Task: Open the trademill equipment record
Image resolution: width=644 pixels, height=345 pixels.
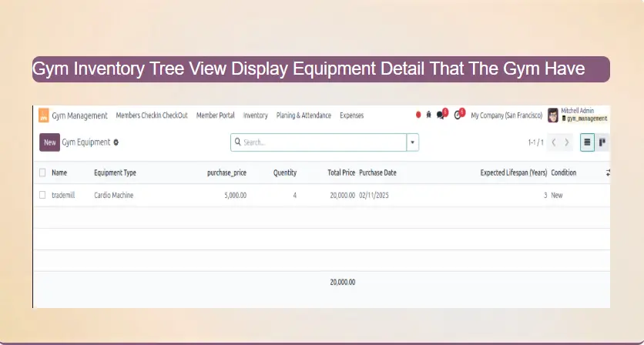Action: pos(63,196)
